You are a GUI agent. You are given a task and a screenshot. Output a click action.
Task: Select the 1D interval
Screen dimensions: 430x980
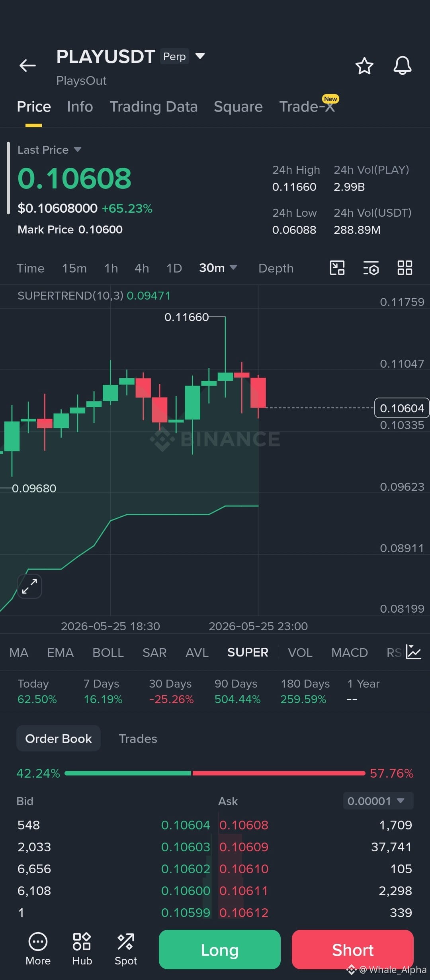pos(174,268)
